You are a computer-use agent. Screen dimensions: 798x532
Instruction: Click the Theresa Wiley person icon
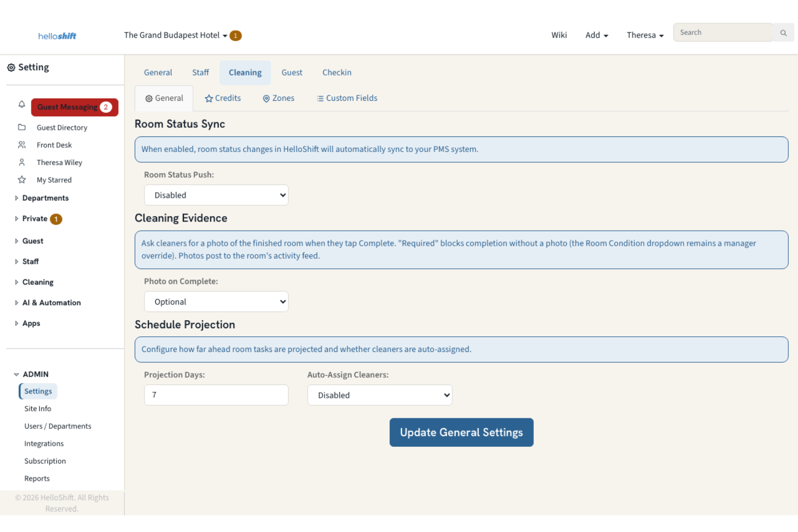[22, 162]
